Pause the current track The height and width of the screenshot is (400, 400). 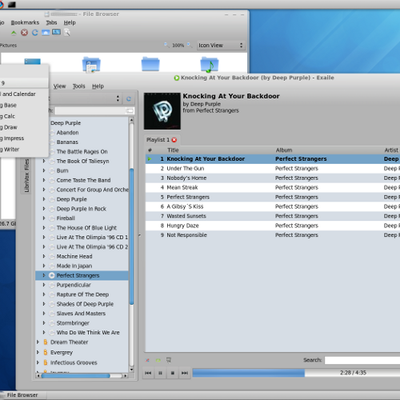pos(160,373)
